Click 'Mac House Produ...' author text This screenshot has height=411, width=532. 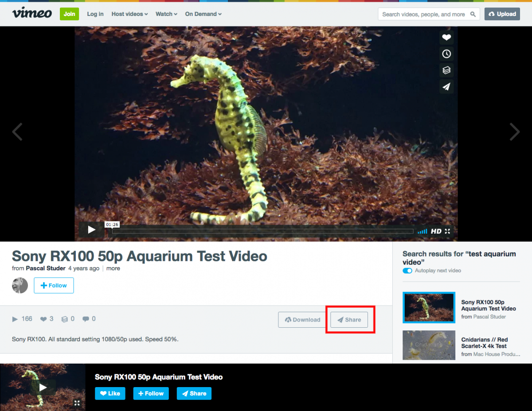click(x=497, y=354)
